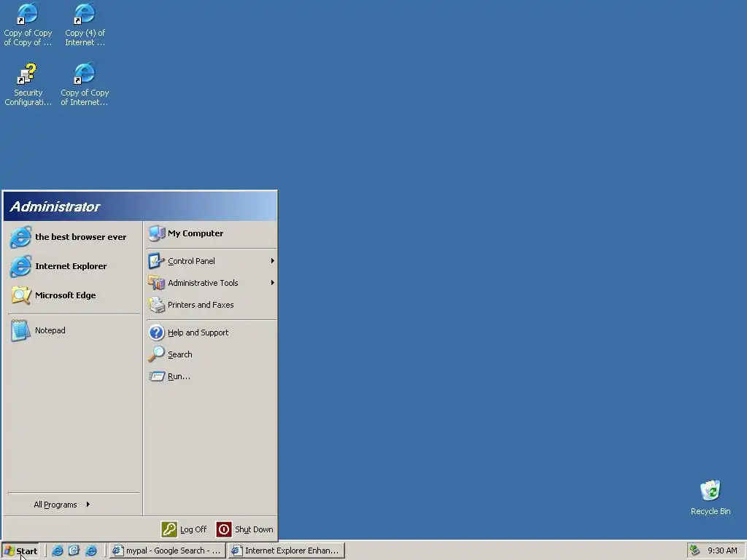Open the Run... dialog
This screenshot has width=747, height=560.
point(211,376)
